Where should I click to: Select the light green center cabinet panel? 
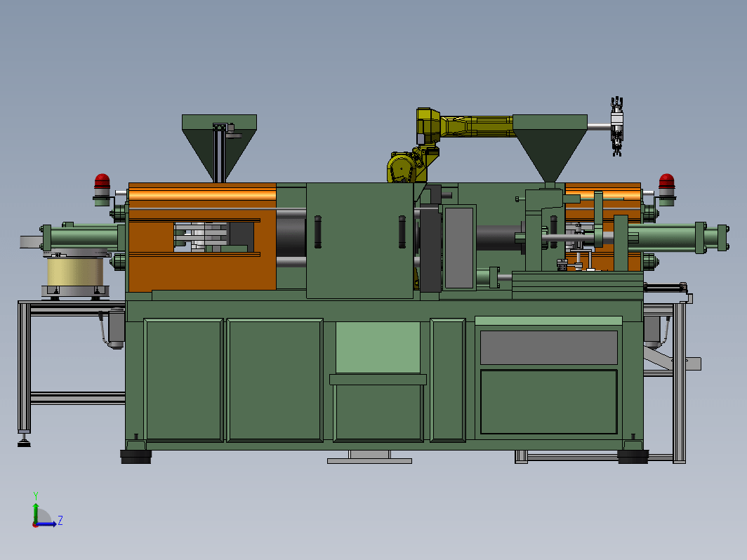coord(378,347)
